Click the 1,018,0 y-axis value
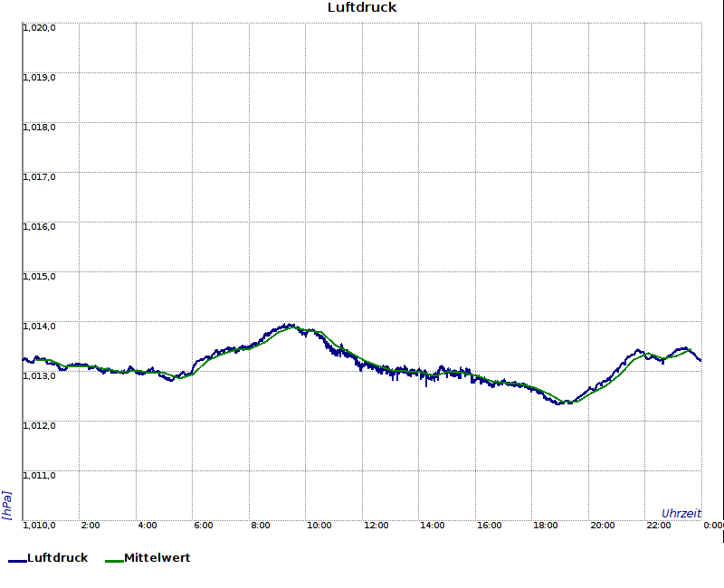This screenshot has width=724, height=588. 39,128
